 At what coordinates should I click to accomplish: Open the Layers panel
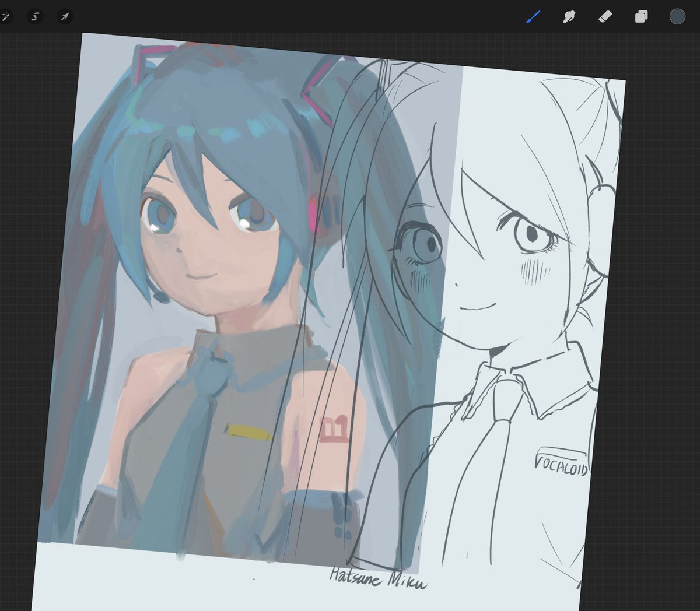tap(641, 16)
